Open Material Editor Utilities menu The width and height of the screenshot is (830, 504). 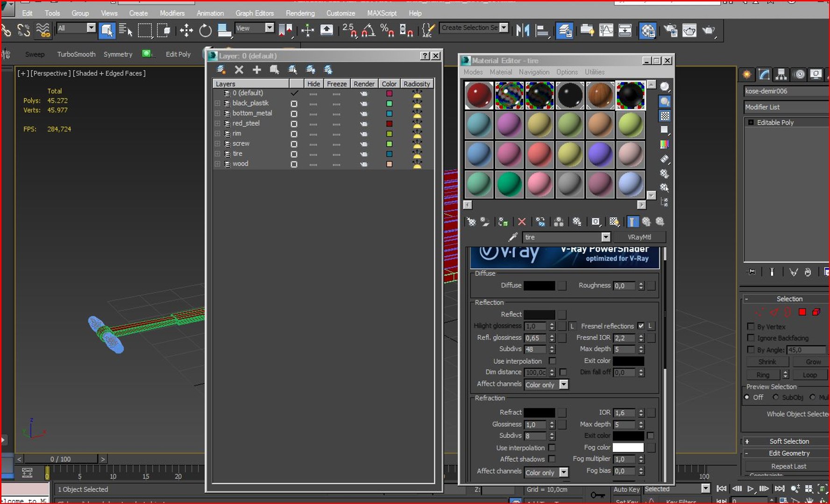pos(595,72)
